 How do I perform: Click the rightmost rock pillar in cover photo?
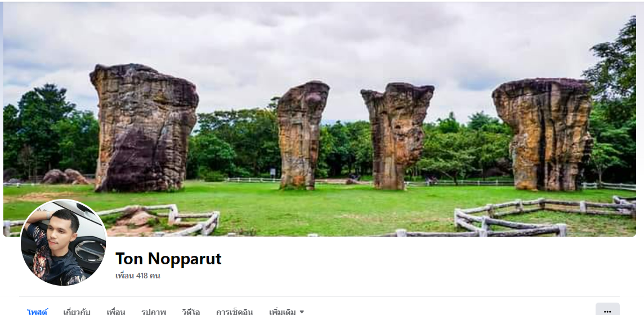[x=542, y=135]
